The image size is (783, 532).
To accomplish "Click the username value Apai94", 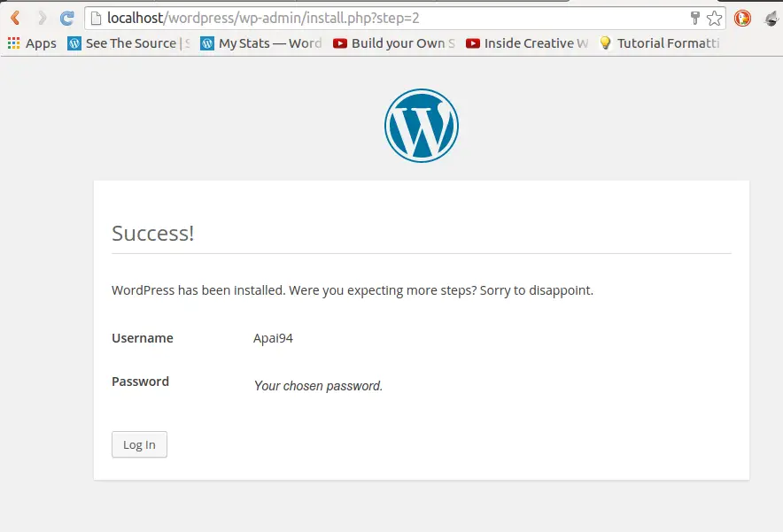I will 273,338.
